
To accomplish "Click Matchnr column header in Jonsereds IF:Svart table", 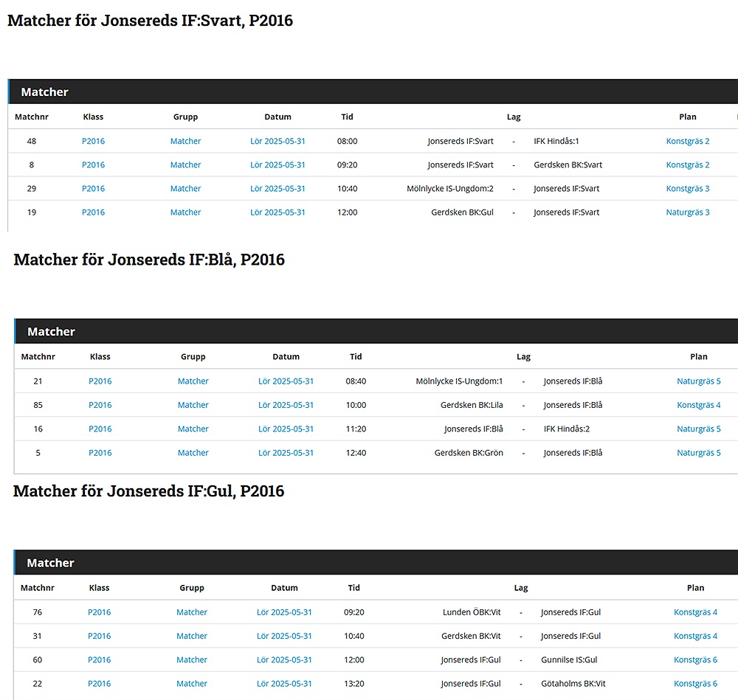I will (x=31, y=117).
